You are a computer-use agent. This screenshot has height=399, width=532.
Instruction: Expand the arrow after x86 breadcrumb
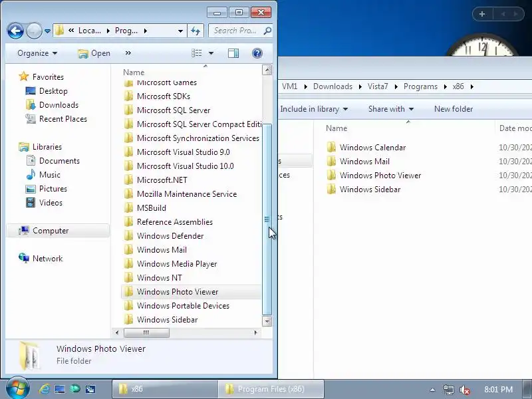point(472,87)
